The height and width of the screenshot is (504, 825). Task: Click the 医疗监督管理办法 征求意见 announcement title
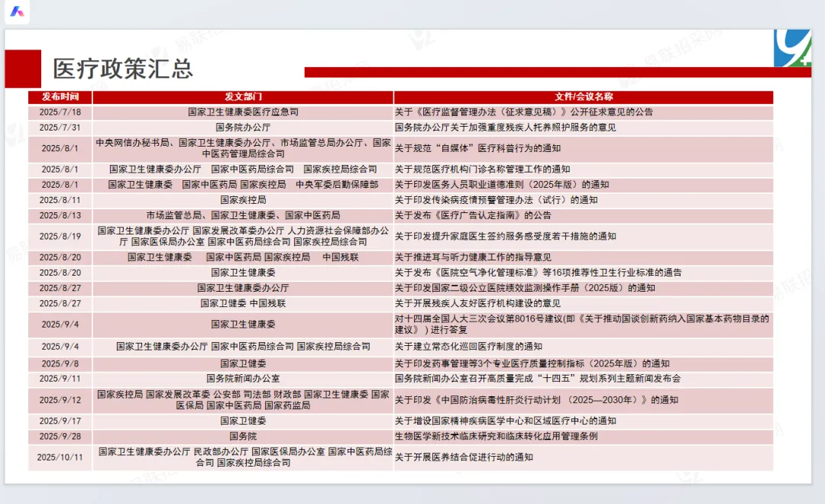(x=524, y=112)
